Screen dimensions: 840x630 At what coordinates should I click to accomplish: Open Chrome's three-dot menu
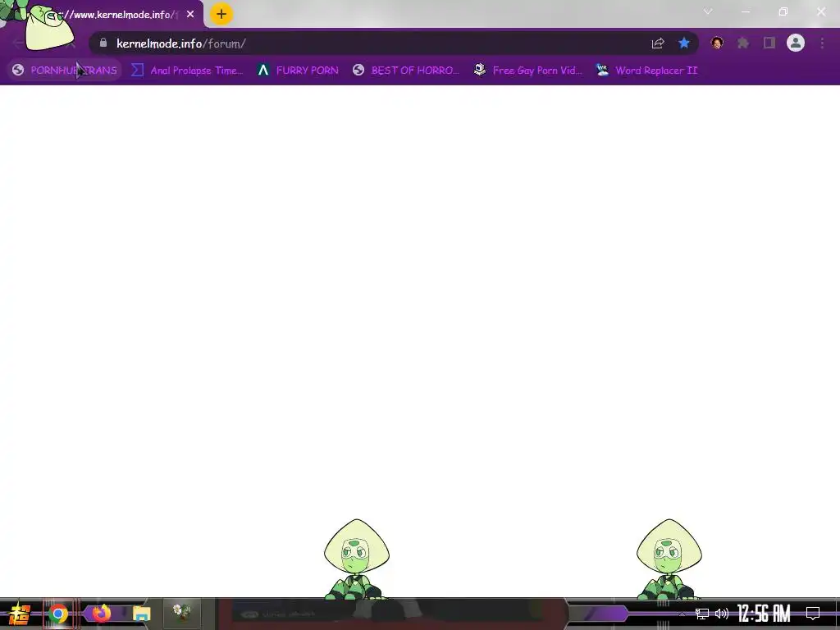pyautogui.click(x=822, y=43)
